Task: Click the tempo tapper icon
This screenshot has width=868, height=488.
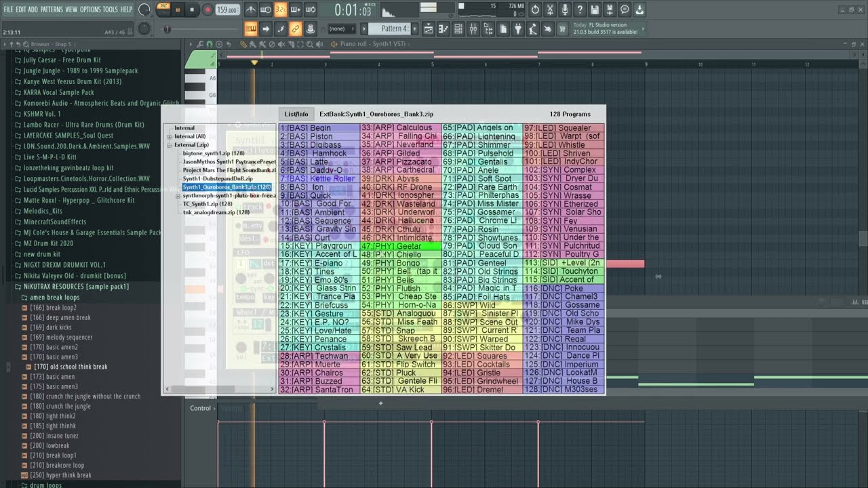Action: point(533,28)
